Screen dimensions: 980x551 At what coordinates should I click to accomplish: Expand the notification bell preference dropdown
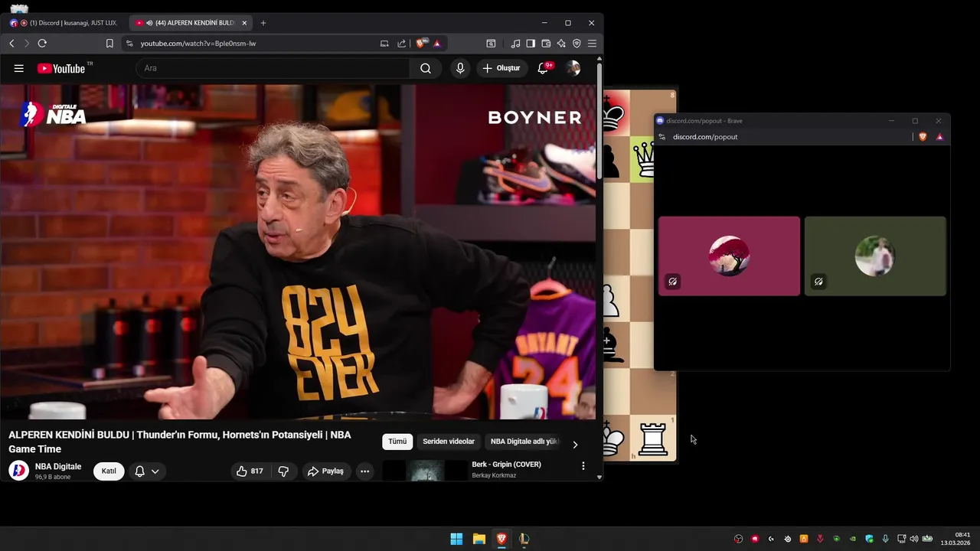(155, 471)
